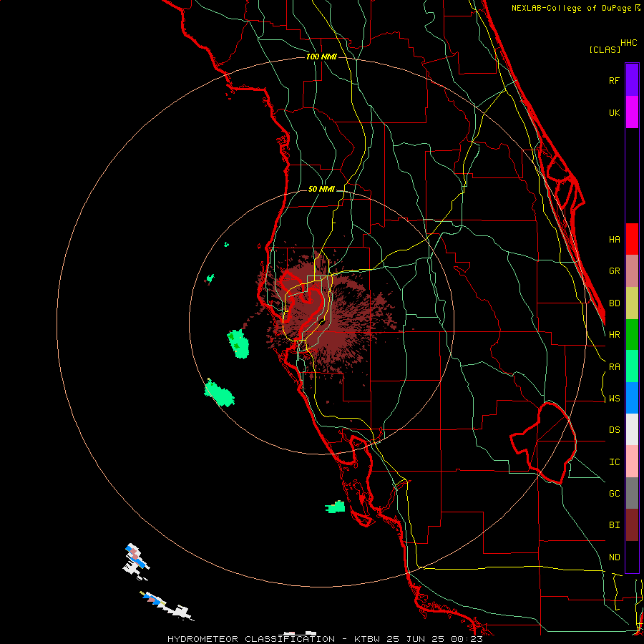The height and width of the screenshot is (644, 644).
Task: Select the gray GC legend swatch
Action: pyautogui.click(x=632, y=493)
